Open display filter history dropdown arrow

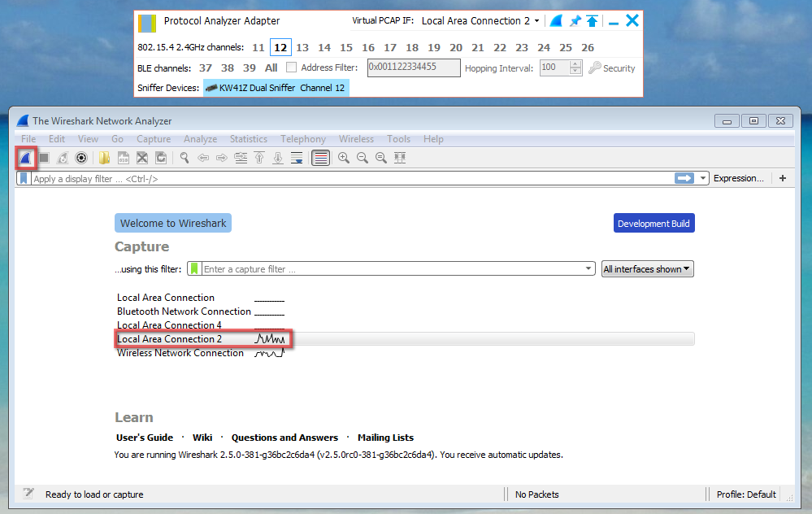tap(703, 178)
